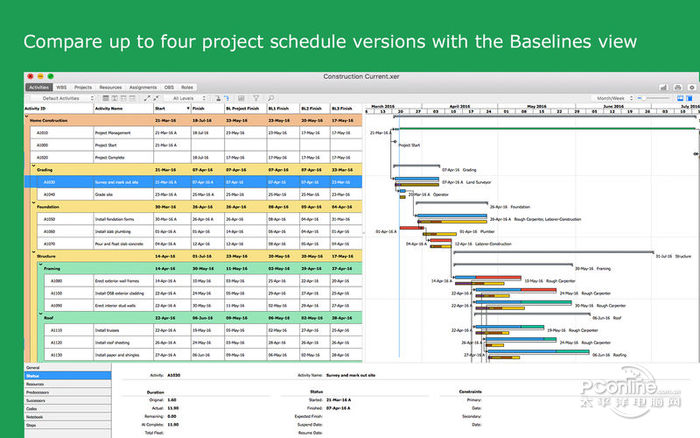Click the bar chart icon in title bar

(664, 87)
